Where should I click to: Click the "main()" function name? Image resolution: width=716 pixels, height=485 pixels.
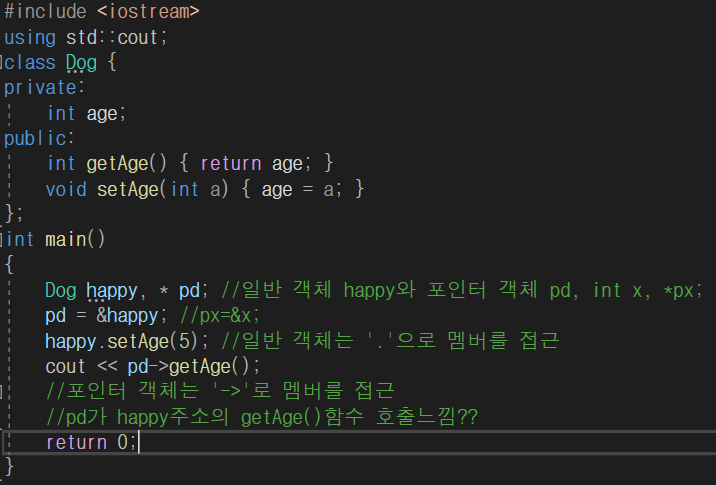pos(75,239)
